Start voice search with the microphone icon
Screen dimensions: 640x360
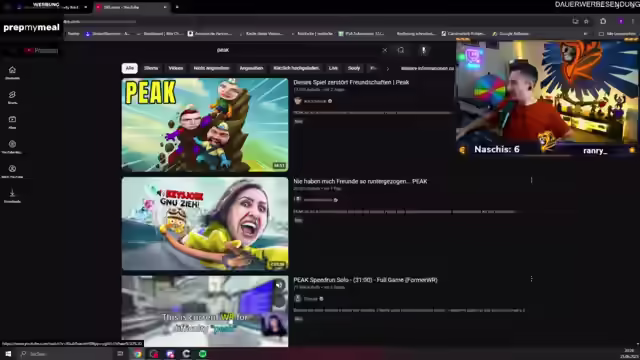[424, 50]
